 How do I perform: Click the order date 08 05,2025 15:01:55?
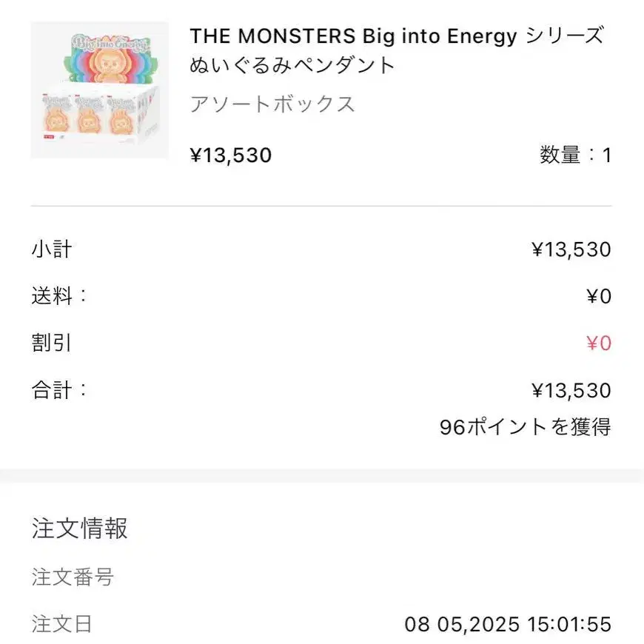point(508,624)
